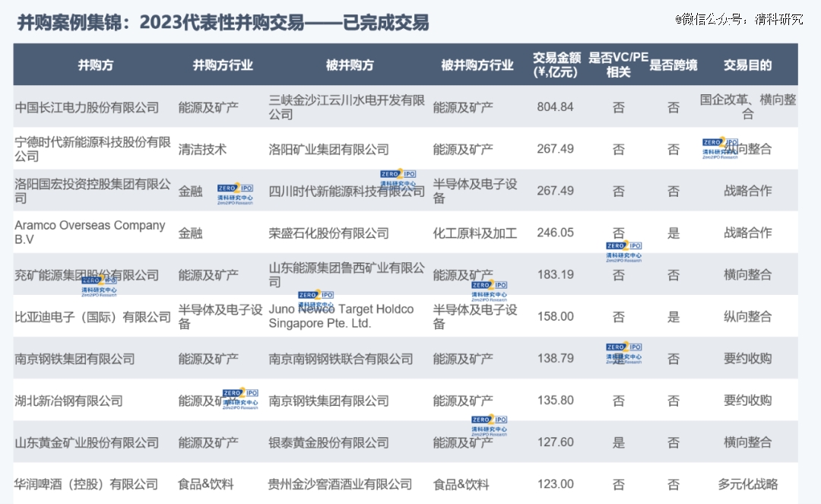Click the '交易目的' column header
This screenshot has height=504, width=821.
tap(748, 65)
